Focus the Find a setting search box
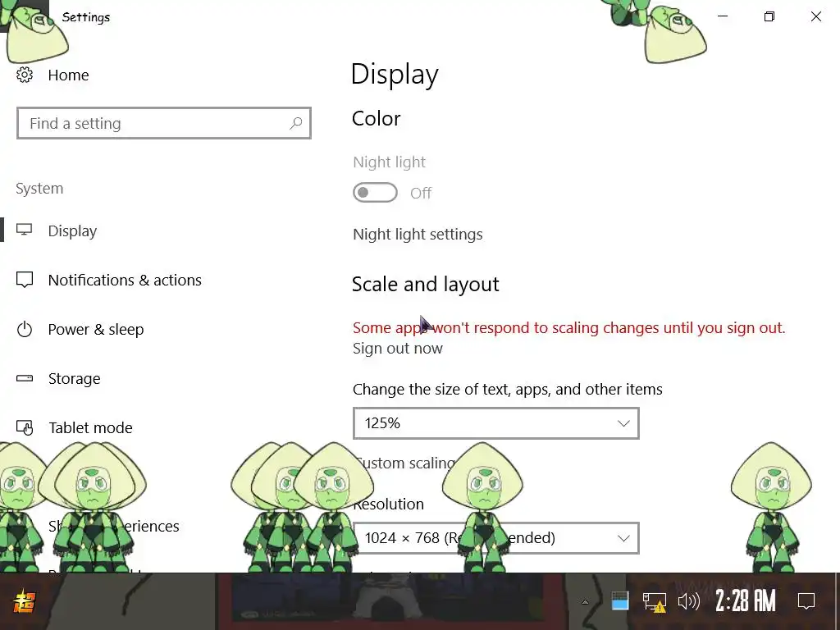Image resolution: width=840 pixels, height=630 pixels. point(164,123)
